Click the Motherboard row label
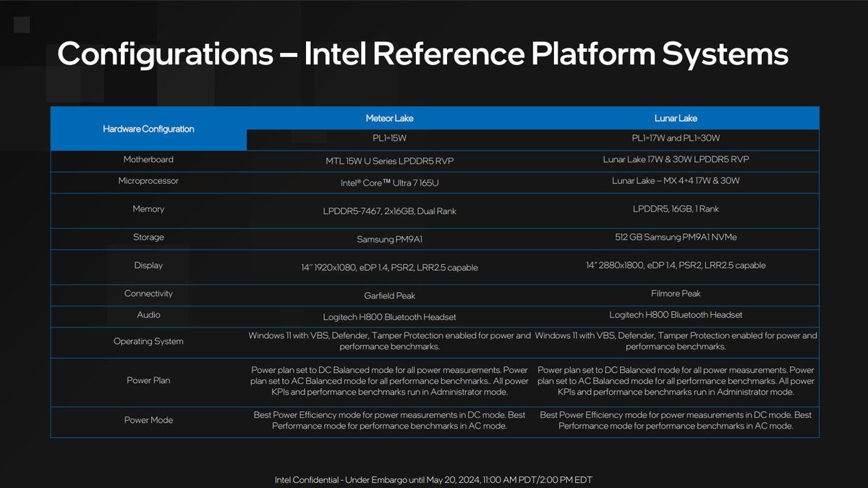The image size is (868, 488). (148, 159)
